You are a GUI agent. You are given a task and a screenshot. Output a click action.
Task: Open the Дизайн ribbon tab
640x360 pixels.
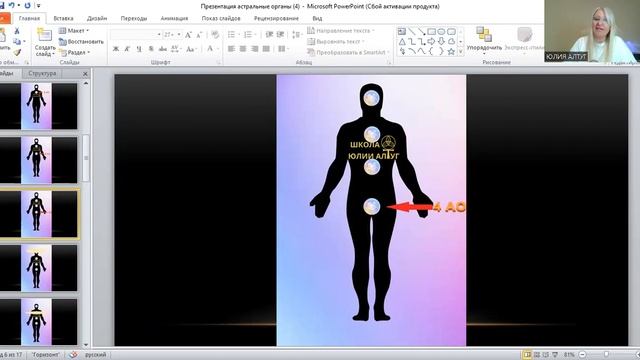tap(97, 18)
